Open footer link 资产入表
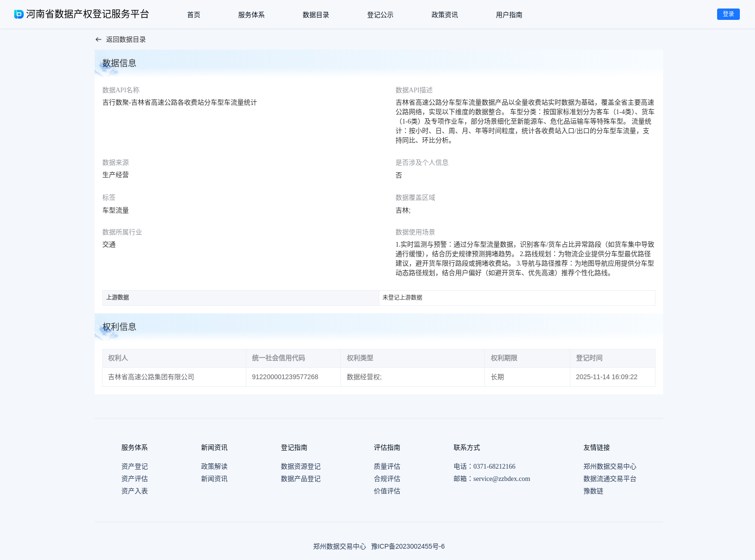This screenshot has height=560, width=755. coord(135,491)
